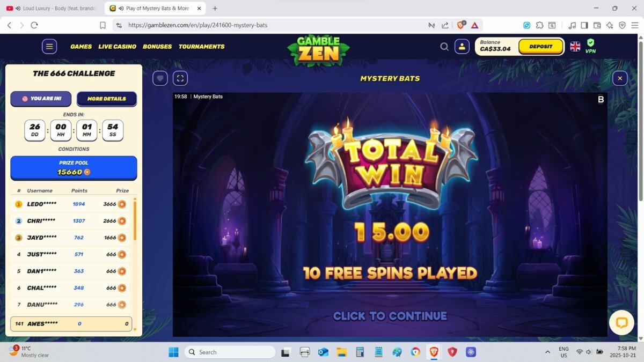Expand the Conditions section of challenge
Viewport: 644px width, 362px height.
tap(74, 149)
